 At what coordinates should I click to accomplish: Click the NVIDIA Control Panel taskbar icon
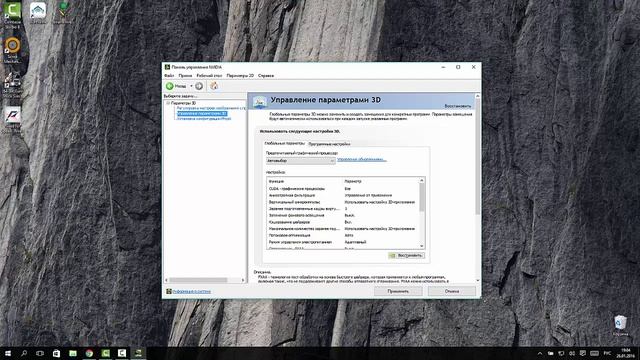point(138,353)
